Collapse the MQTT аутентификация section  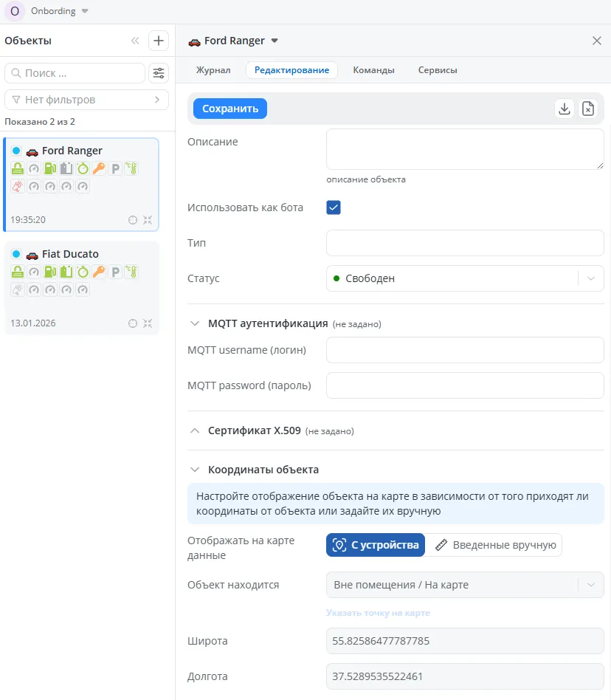pos(195,323)
